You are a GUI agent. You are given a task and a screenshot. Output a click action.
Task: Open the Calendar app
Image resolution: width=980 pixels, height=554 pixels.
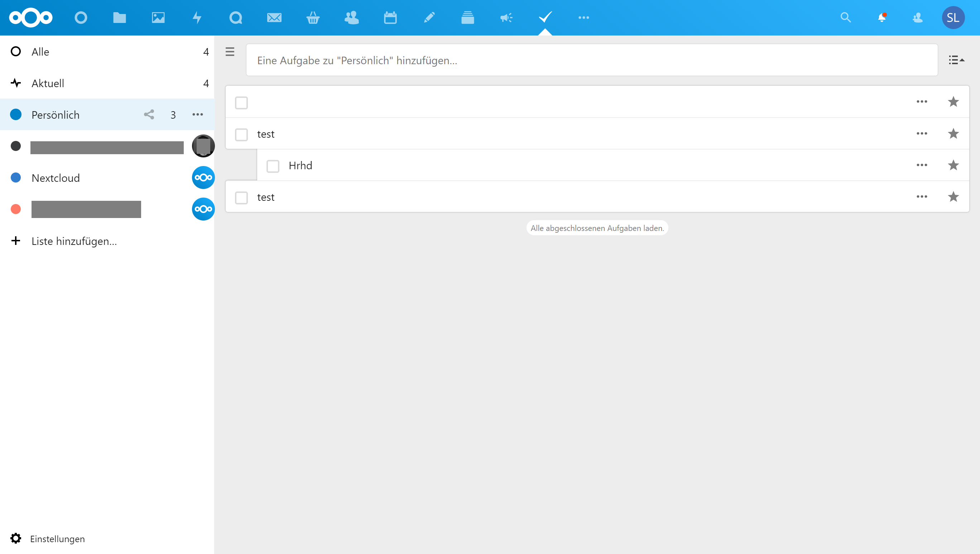point(390,18)
